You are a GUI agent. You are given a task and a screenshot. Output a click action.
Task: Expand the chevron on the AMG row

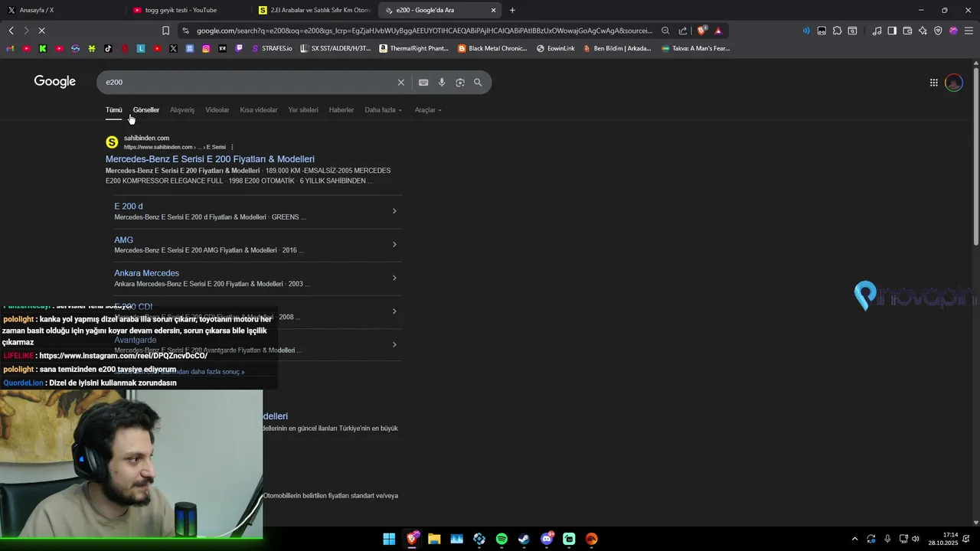[394, 245]
